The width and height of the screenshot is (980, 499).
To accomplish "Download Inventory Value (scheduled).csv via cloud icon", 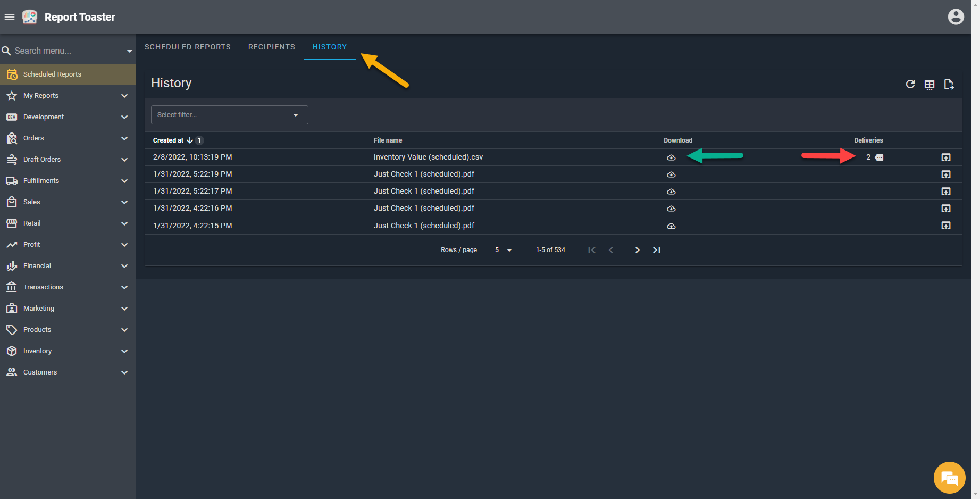I will pyautogui.click(x=671, y=157).
